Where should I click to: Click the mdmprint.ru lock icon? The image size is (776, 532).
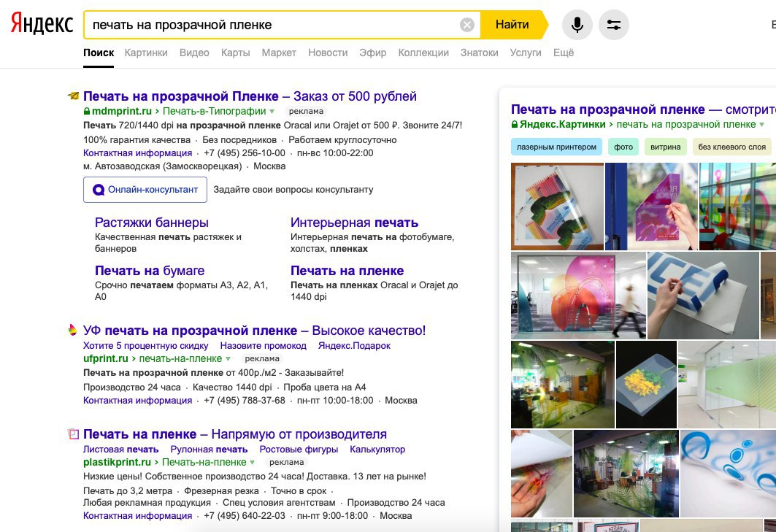87,112
